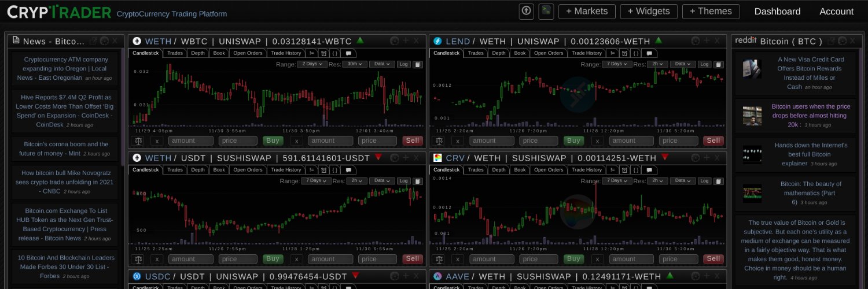Open settings gear of CRV/WETH panel
The image size is (868, 289).
pyautogui.click(x=696, y=158)
